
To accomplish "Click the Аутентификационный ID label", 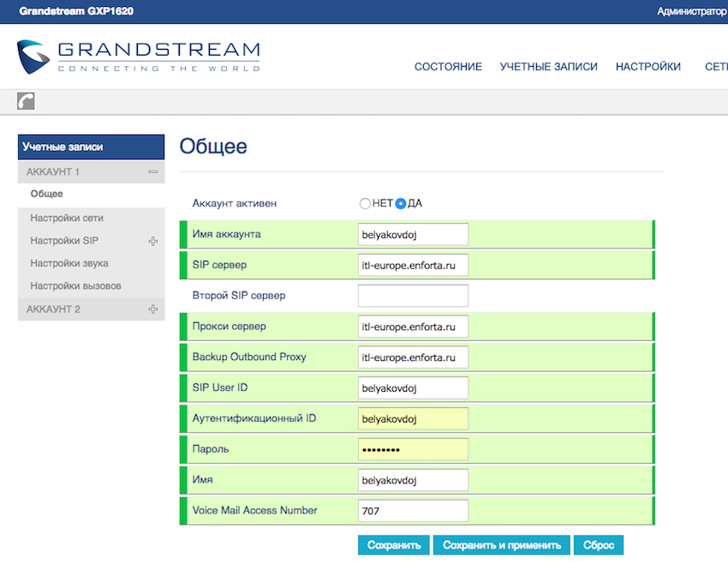I will [x=254, y=418].
